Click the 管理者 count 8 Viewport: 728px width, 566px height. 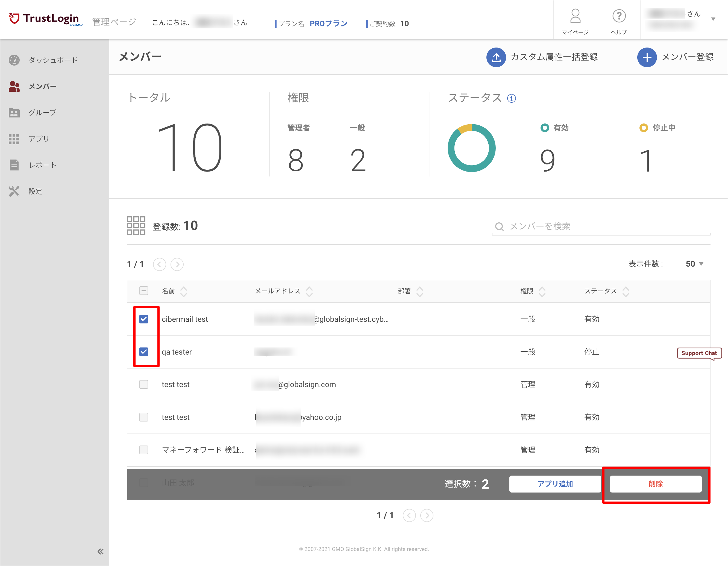click(296, 161)
